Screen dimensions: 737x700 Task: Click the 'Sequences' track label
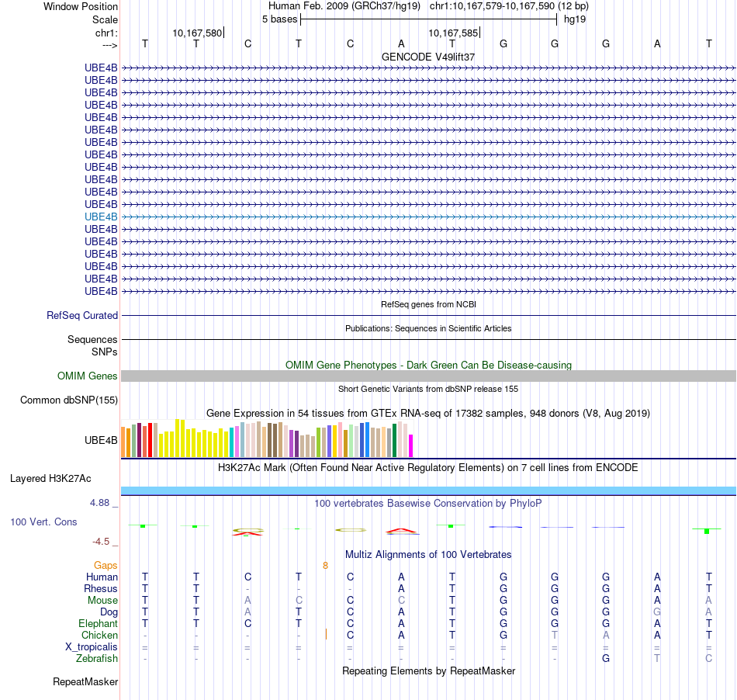coord(92,339)
